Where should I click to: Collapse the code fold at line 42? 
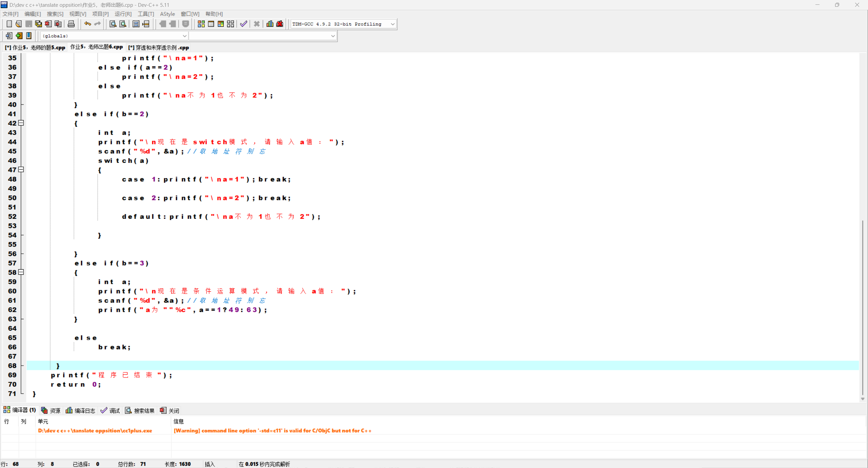pyautogui.click(x=21, y=123)
